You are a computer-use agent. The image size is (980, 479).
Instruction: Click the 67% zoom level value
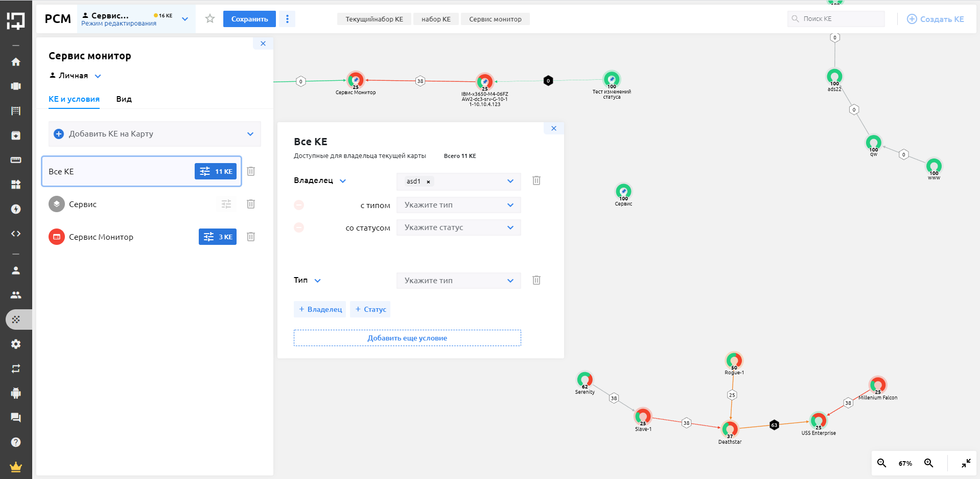coord(905,463)
